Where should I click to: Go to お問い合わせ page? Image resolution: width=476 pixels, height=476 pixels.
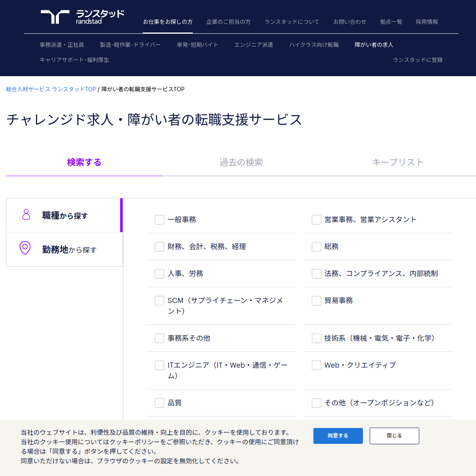pyautogui.click(x=350, y=22)
